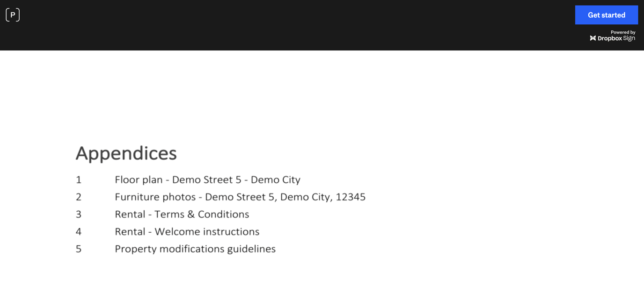Select Rental Welcome instructions entry
Viewport: 644px width, 293px height.
(187, 231)
